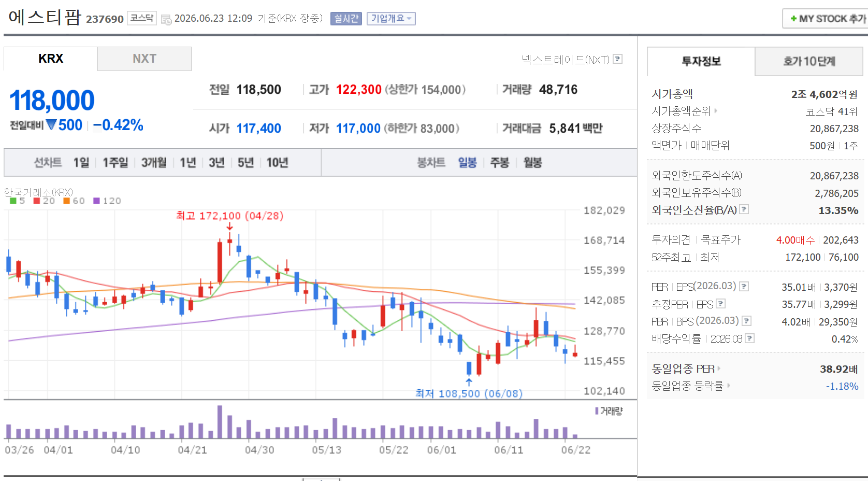This screenshot has width=868, height=481.
Task: Toggle the 실시간 real-time button
Action: (346, 19)
